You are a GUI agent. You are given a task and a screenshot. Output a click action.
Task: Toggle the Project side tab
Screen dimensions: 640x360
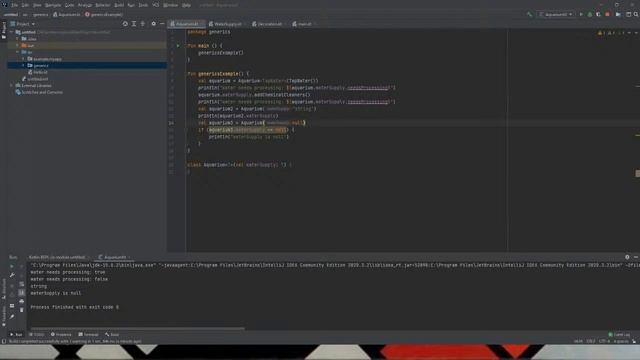pos(4,30)
